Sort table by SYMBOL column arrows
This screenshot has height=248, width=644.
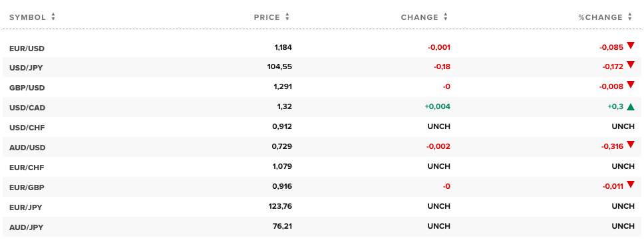(53, 17)
